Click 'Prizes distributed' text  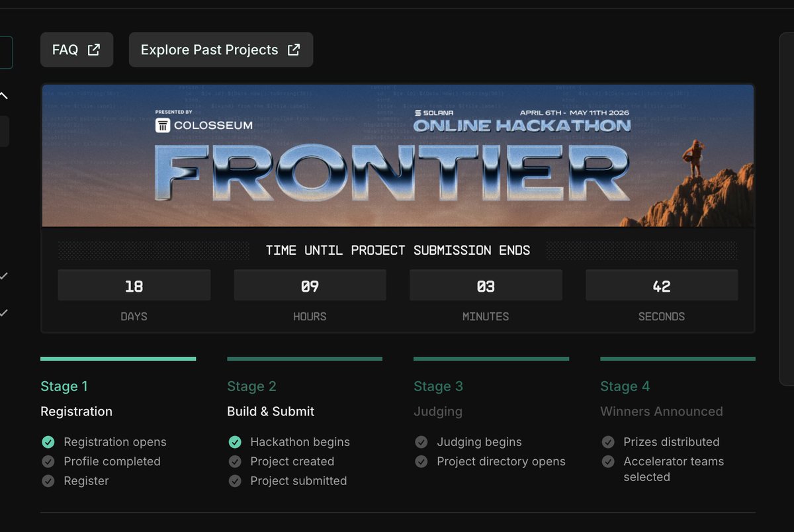tap(672, 442)
